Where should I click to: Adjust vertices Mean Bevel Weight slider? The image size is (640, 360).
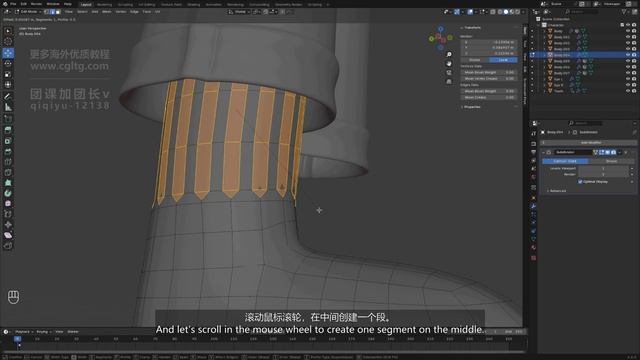[x=489, y=72]
